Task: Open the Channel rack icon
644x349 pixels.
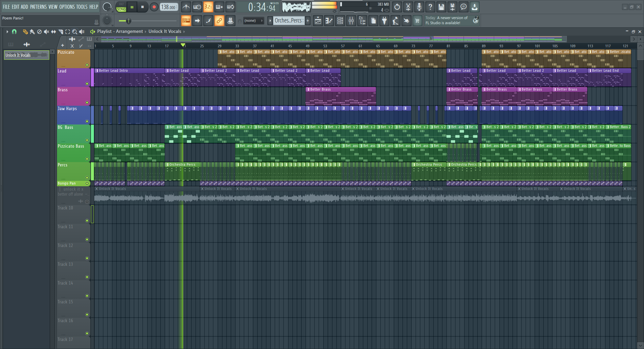Action: tap(340, 21)
